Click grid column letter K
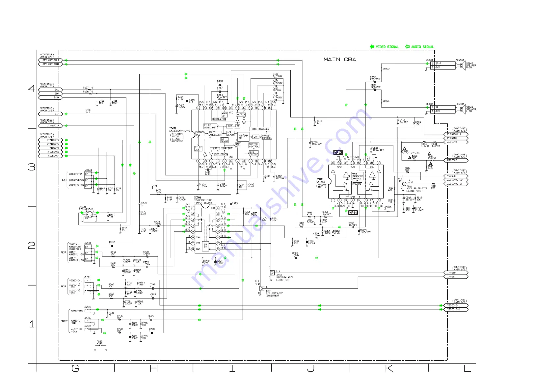The height and width of the screenshot is (392, 560). pos(389,368)
